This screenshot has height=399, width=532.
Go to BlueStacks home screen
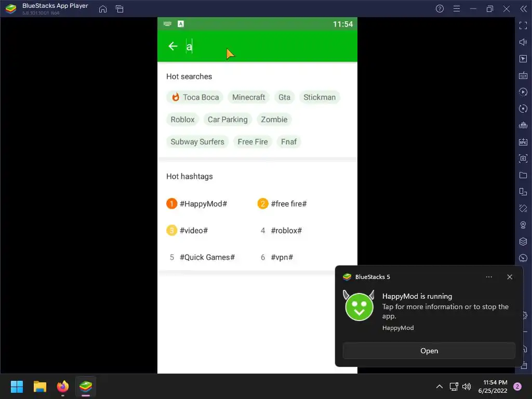click(x=103, y=9)
